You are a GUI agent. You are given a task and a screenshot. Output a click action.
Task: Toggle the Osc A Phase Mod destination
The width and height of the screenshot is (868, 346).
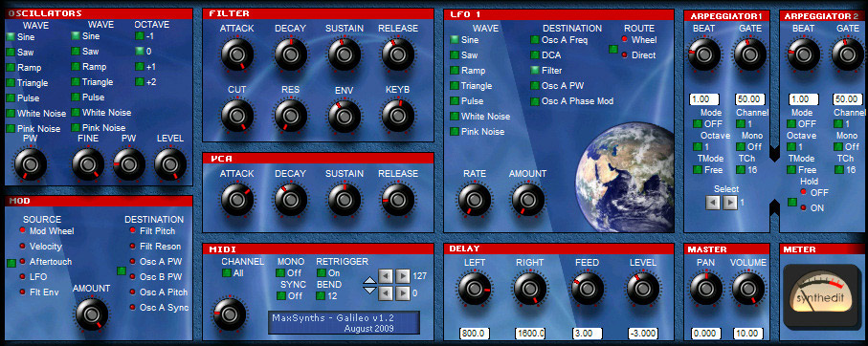pyautogui.click(x=535, y=101)
